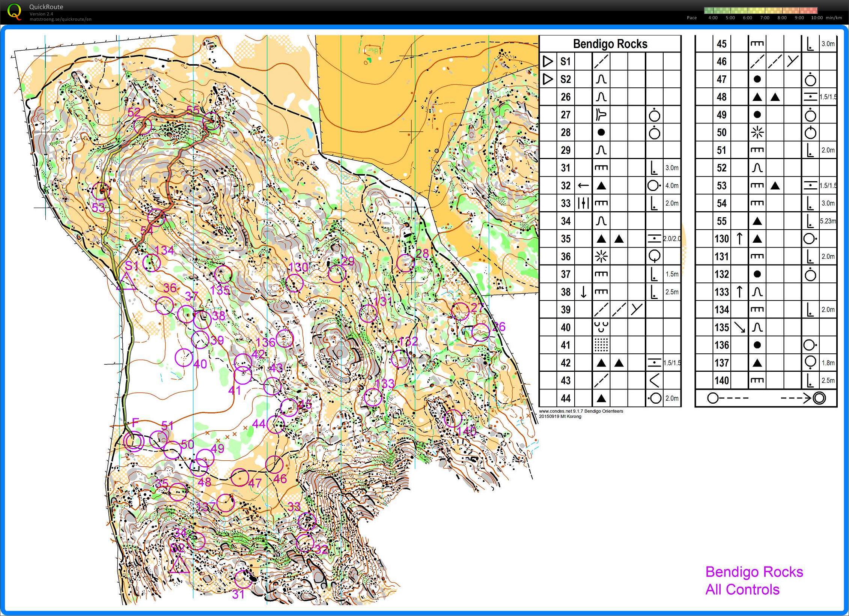Click the pace color scale bar
The height and width of the screenshot is (616, 849).
pos(761,10)
